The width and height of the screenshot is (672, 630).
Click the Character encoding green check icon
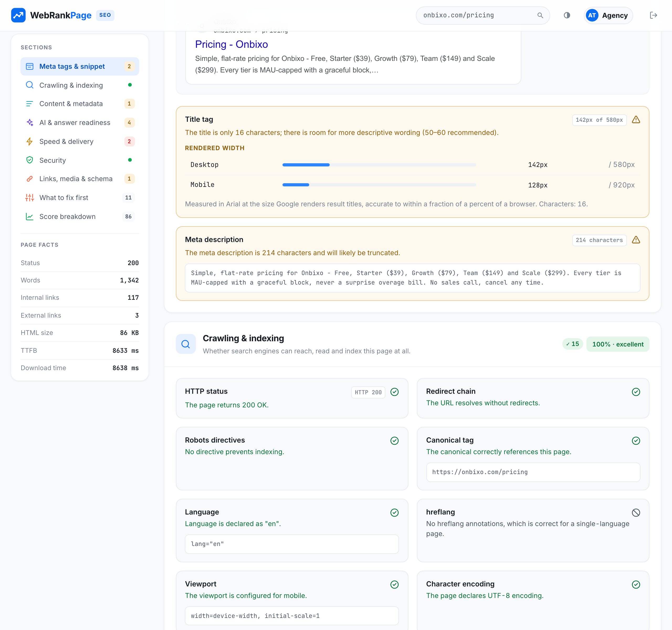click(x=636, y=585)
